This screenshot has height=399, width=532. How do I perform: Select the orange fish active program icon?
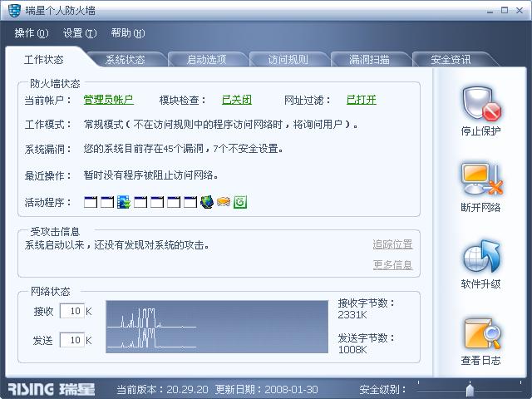pyautogui.click(x=224, y=202)
